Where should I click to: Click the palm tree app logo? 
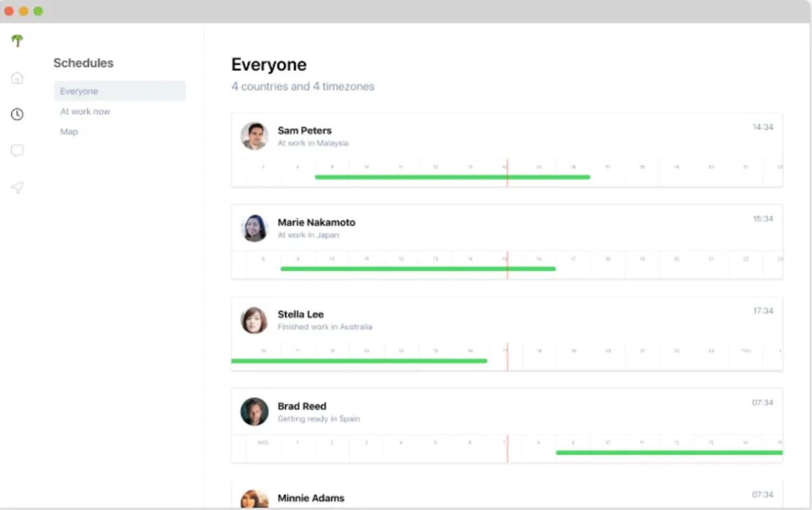coord(18,41)
